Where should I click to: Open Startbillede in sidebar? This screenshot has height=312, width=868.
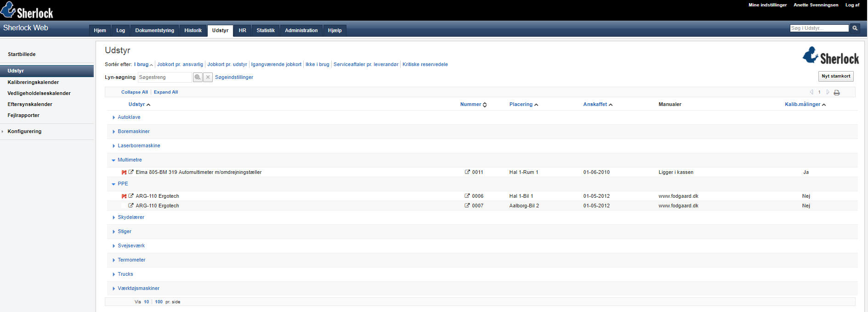22,54
